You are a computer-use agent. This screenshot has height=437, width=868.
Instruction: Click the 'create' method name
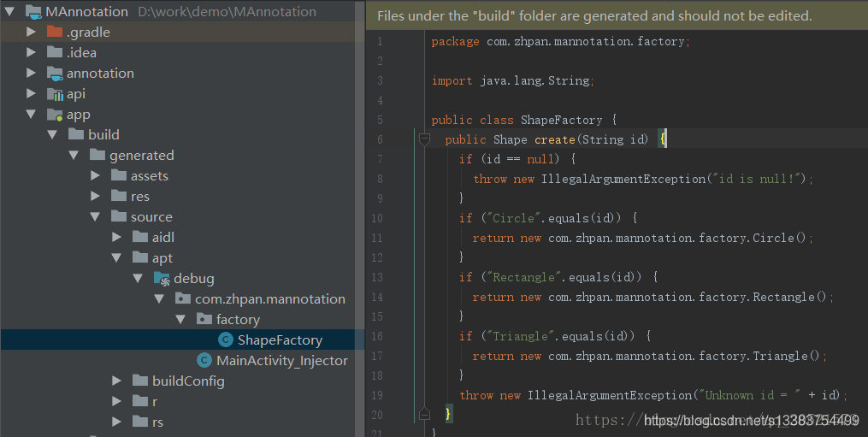tap(555, 139)
